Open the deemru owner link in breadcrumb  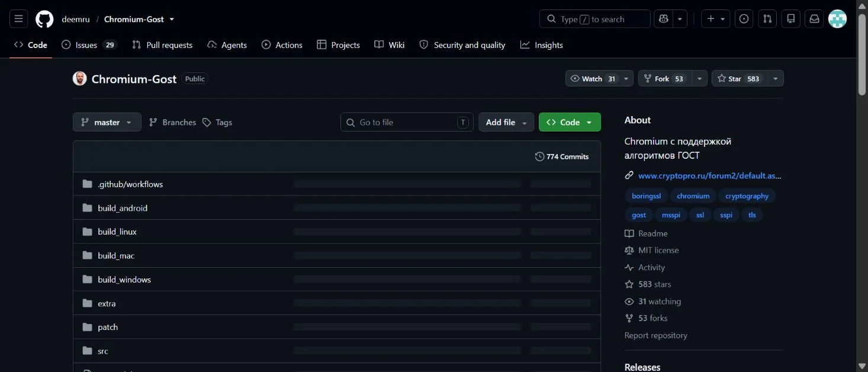[x=76, y=19]
